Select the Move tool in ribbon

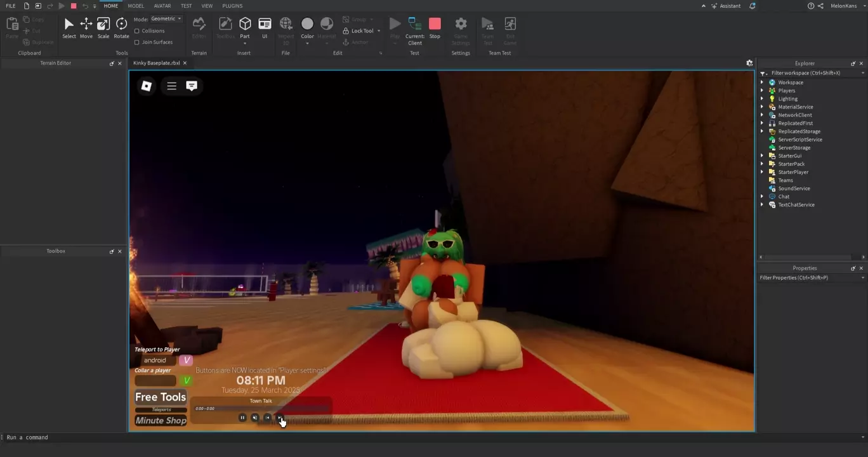[x=86, y=28]
